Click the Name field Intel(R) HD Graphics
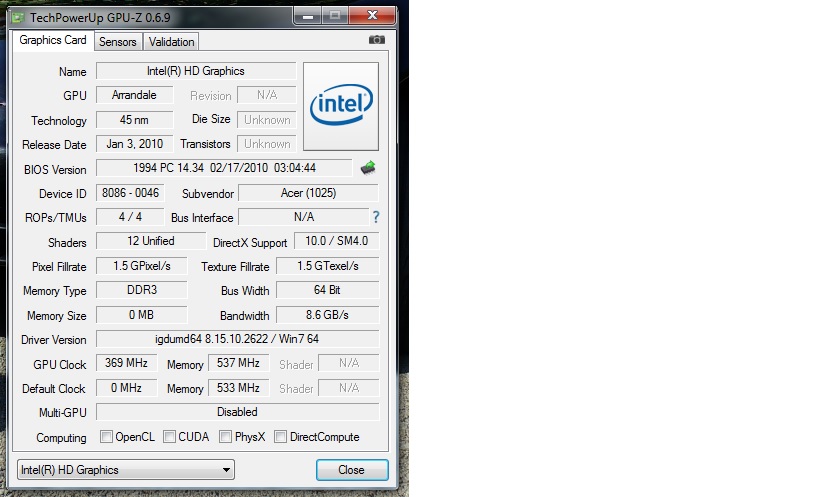The height and width of the screenshot is (497, 819). click(x=196, y=71)
